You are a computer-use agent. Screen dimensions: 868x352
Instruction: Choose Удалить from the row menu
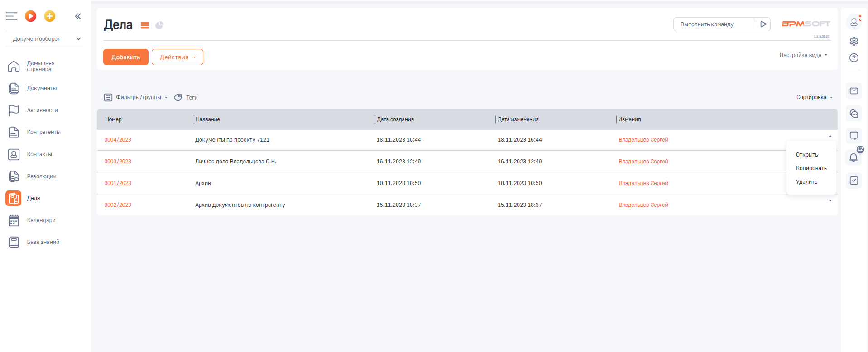[x=807, y=182]
